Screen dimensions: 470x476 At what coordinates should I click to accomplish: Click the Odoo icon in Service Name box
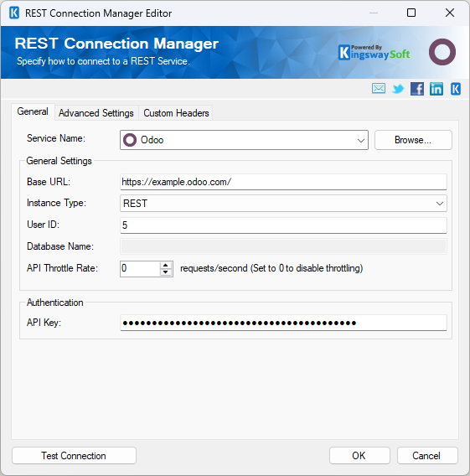[130, 140]
